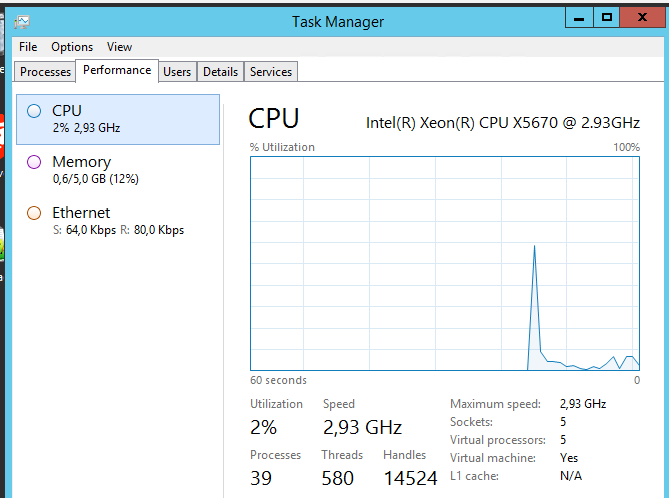
Task: Select the Performance tab
Action: (x=117, y=70)
